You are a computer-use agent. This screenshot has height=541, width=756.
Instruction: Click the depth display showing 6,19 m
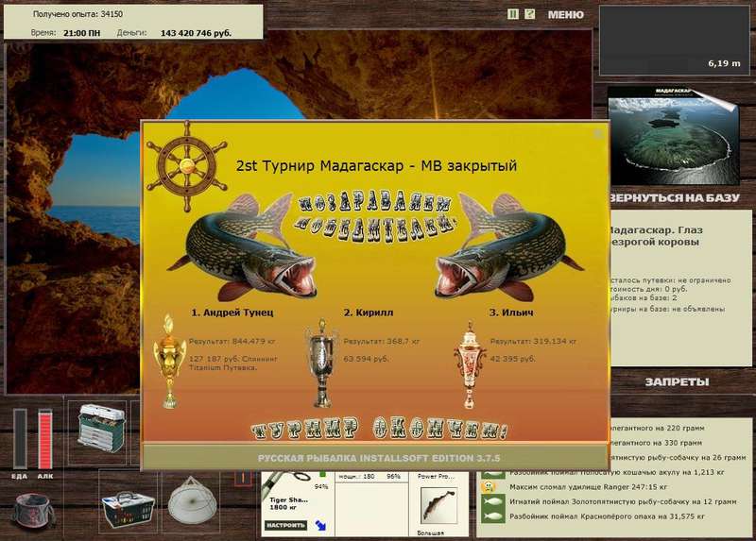pos(674,41)
